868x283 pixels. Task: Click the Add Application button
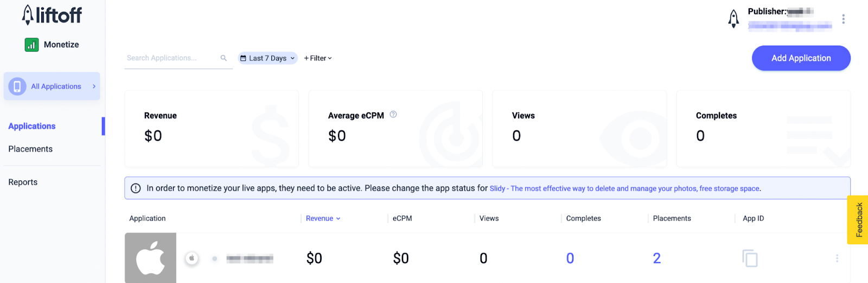[x=801, y=58]
